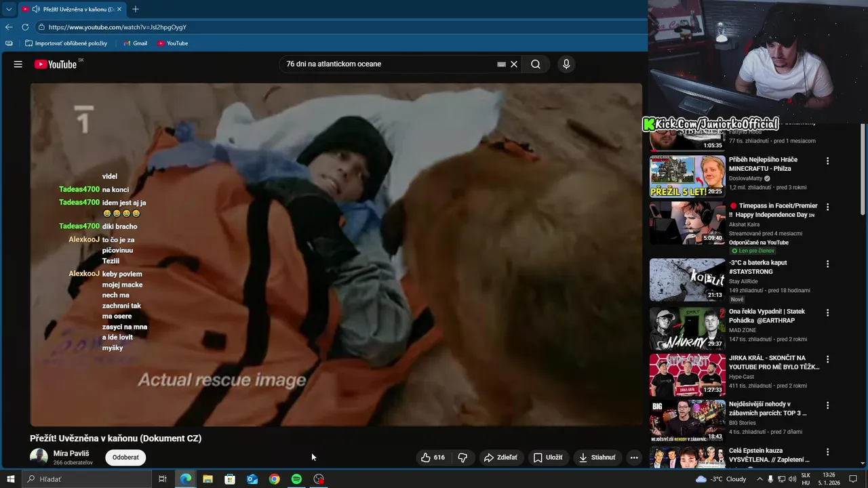Click the page scrollbar on right edge
This screenshot has width=868, height=488.
click(x=863, y=169)
